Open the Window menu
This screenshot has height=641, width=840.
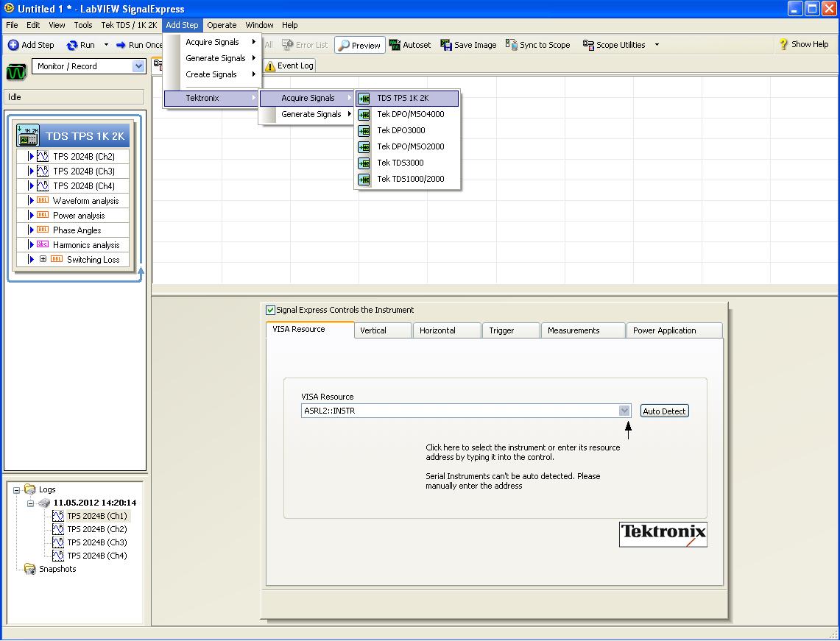pyautogui.click(x=259, y=25)
